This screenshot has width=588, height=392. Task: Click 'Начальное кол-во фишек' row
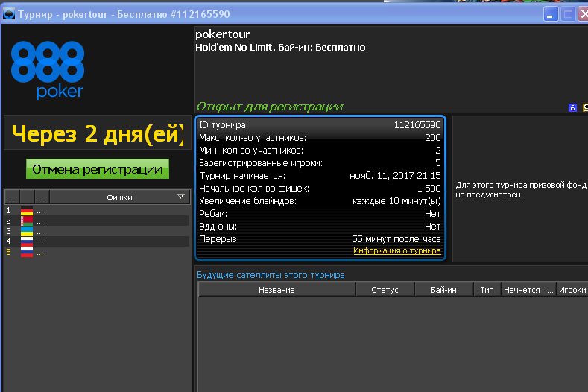click(320, 189)
